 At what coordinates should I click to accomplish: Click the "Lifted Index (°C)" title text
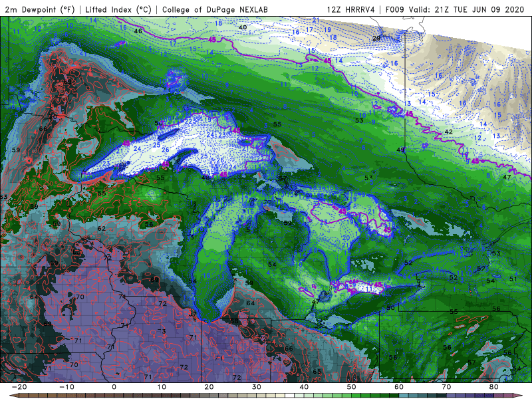click(x=118, y=10)
